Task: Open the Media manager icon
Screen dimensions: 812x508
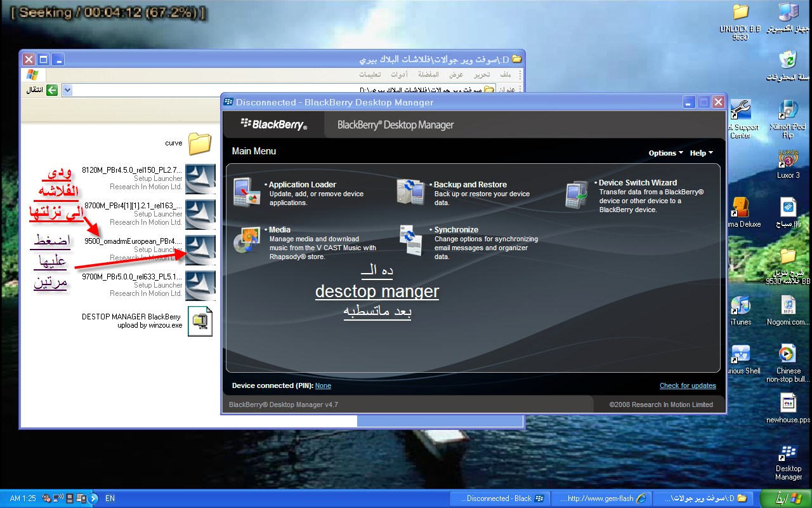Action: (247, 239)
